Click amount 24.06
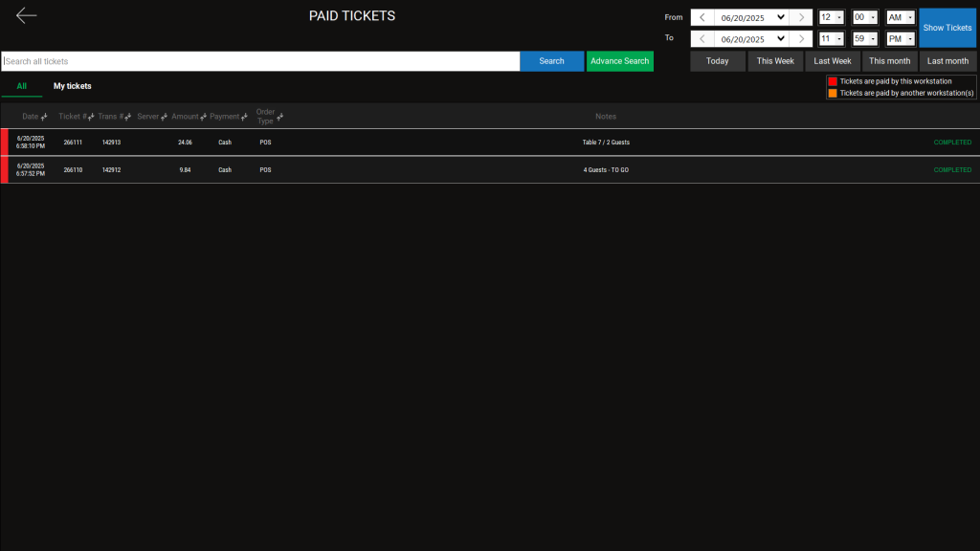 [x=185, y=143]
